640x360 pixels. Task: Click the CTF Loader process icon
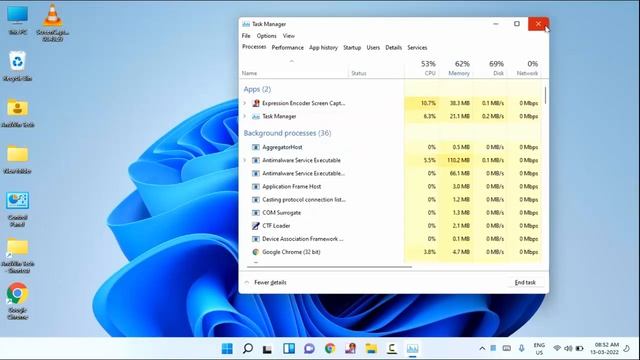[256, 226]
